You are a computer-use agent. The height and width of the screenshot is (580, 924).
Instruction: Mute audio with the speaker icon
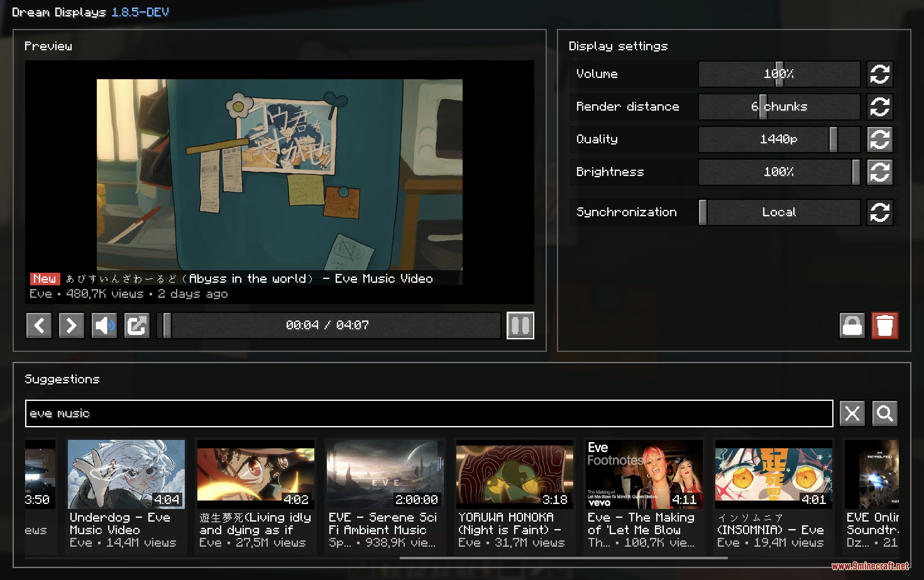(104, 326)
